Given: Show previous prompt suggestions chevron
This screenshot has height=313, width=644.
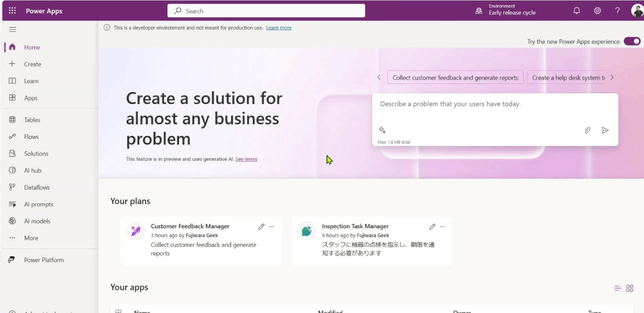Looking at the screenshot, I should [x=379, y=77].
